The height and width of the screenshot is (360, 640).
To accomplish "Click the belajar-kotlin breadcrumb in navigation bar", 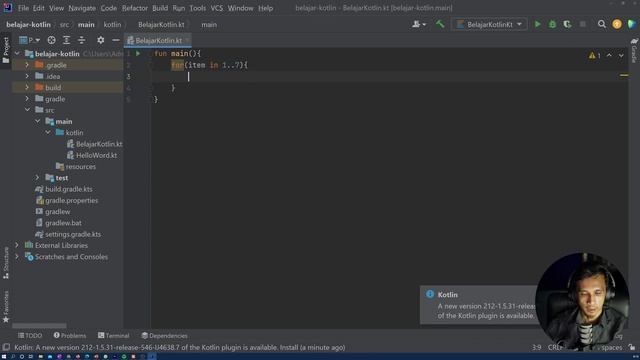I will point(29,24).
